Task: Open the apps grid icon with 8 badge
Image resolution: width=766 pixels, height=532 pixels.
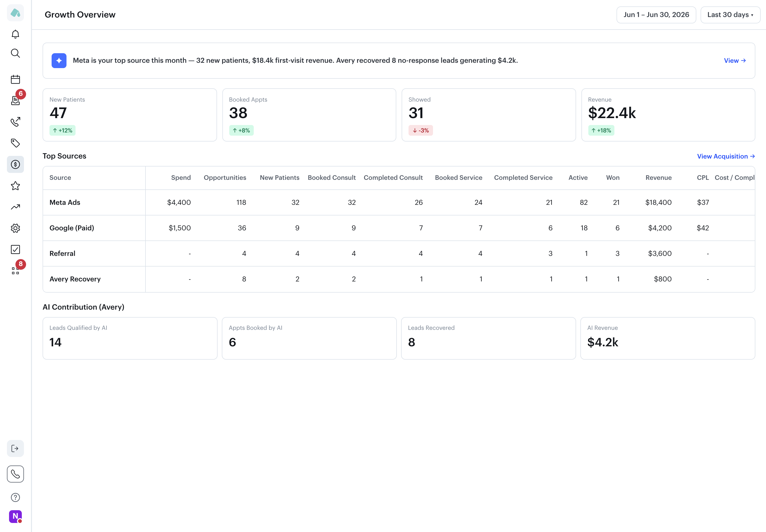Action: (x=15, y=271)
